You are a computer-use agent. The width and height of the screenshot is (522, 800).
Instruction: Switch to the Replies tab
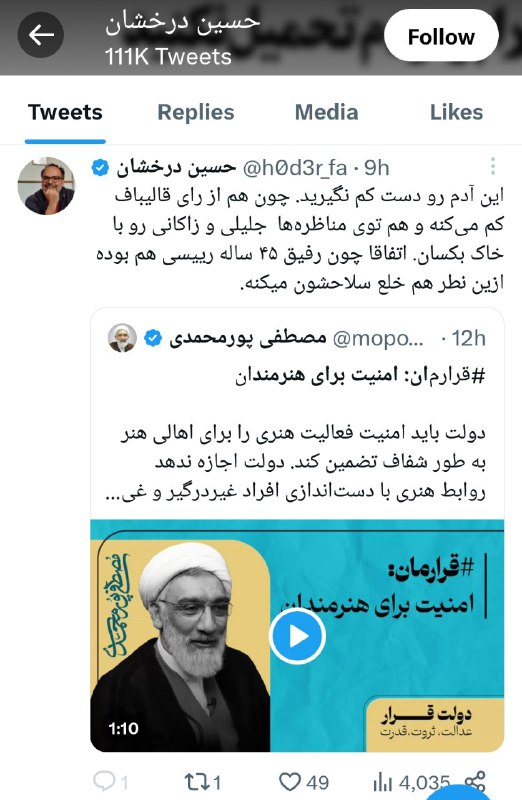click(x=195, y=112)
